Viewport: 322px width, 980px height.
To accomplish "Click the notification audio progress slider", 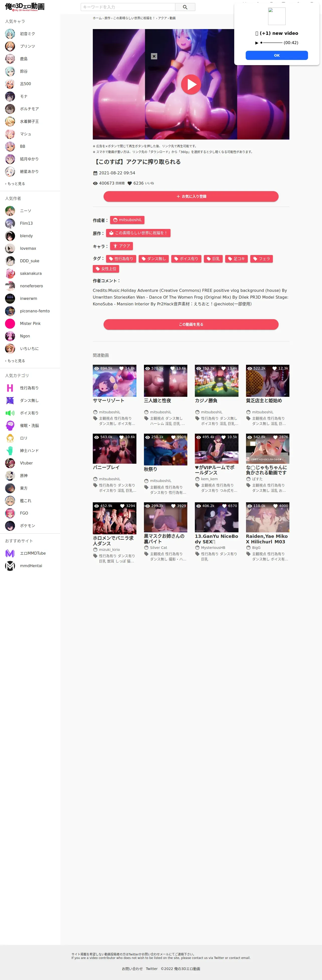I will pos(271,43).
